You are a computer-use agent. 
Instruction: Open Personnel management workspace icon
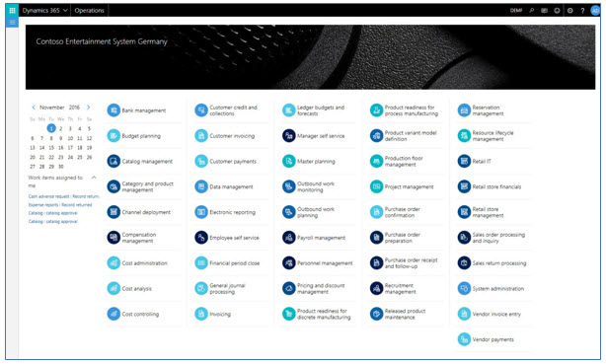tap(289, 263)
